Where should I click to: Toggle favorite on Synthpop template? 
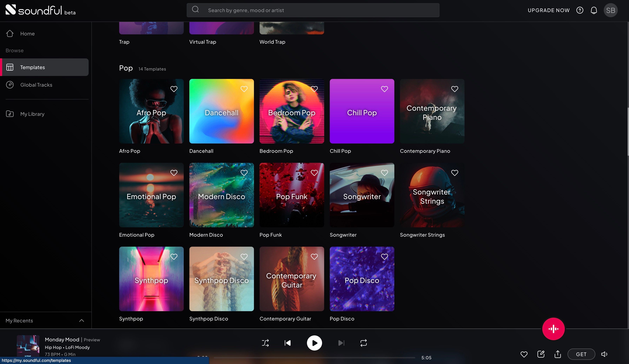click(173, 256)
